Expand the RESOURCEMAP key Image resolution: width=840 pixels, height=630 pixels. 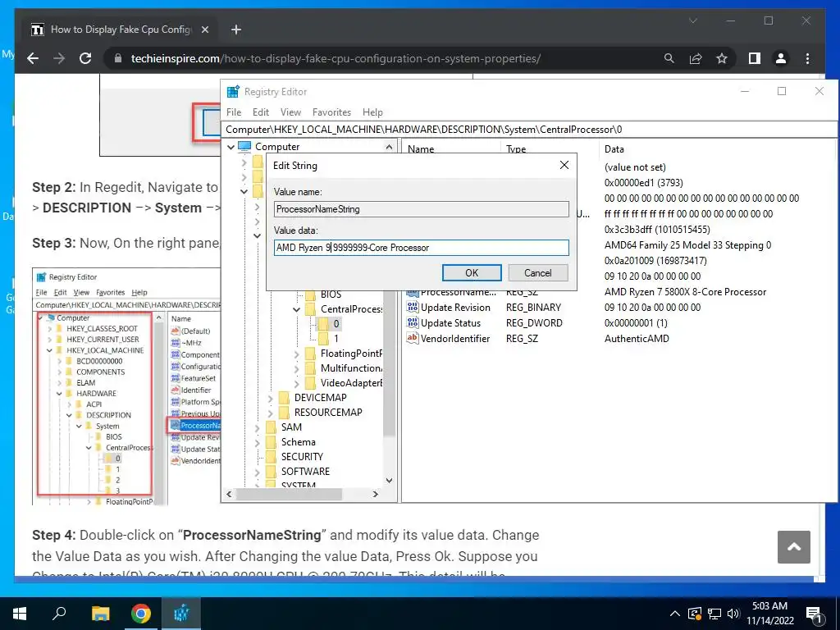[x=270, y=413]
